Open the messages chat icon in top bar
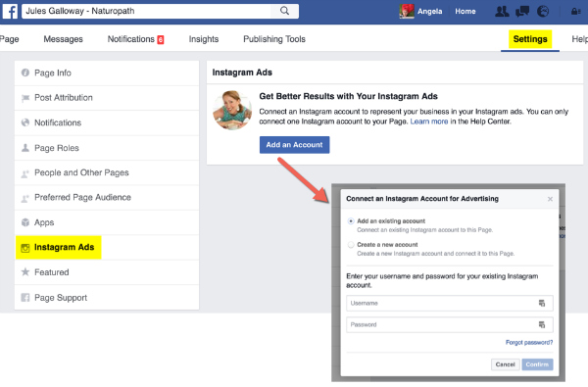 point(522,11)
